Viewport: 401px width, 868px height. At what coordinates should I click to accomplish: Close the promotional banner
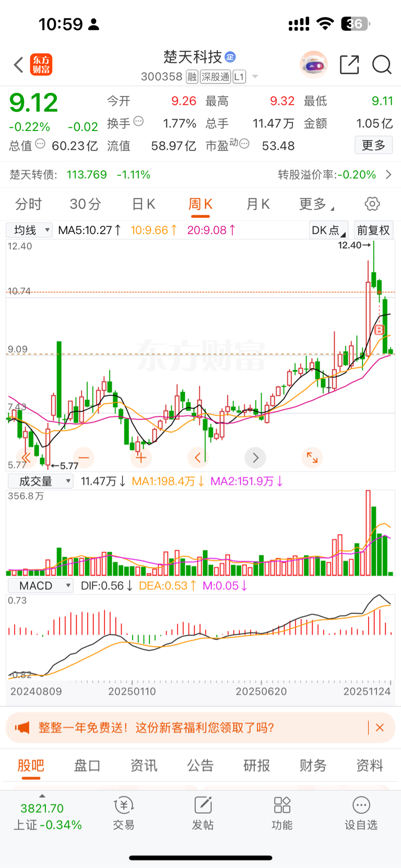[380, 728]
